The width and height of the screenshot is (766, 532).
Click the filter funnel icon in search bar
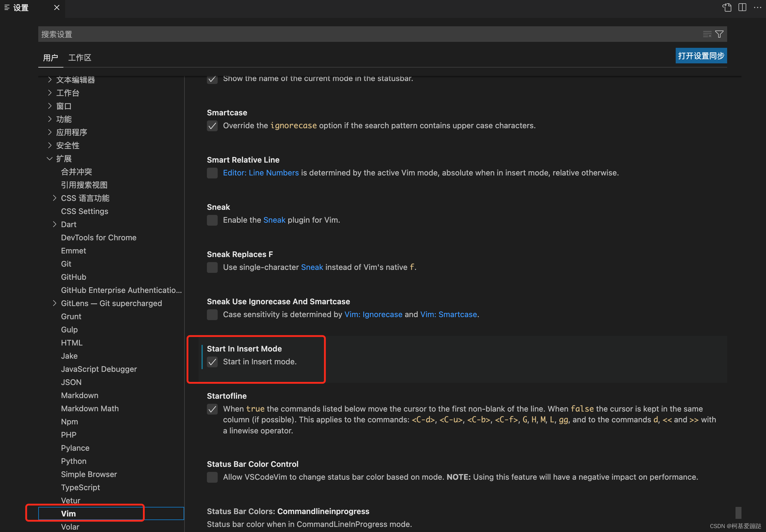click(x=720, y=34)
